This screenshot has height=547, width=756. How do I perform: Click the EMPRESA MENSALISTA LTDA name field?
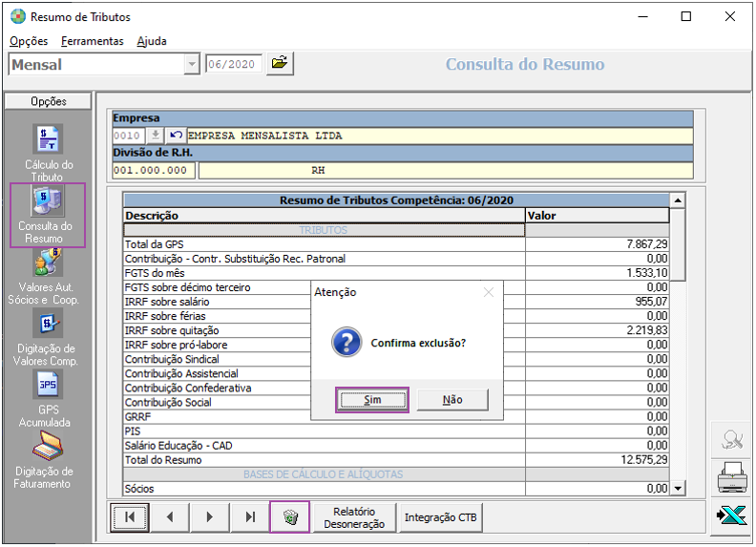pos(440,136)
